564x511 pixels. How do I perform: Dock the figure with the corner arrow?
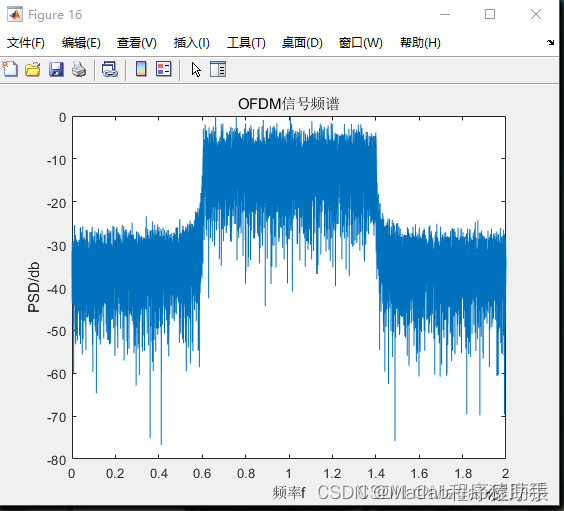550,42
